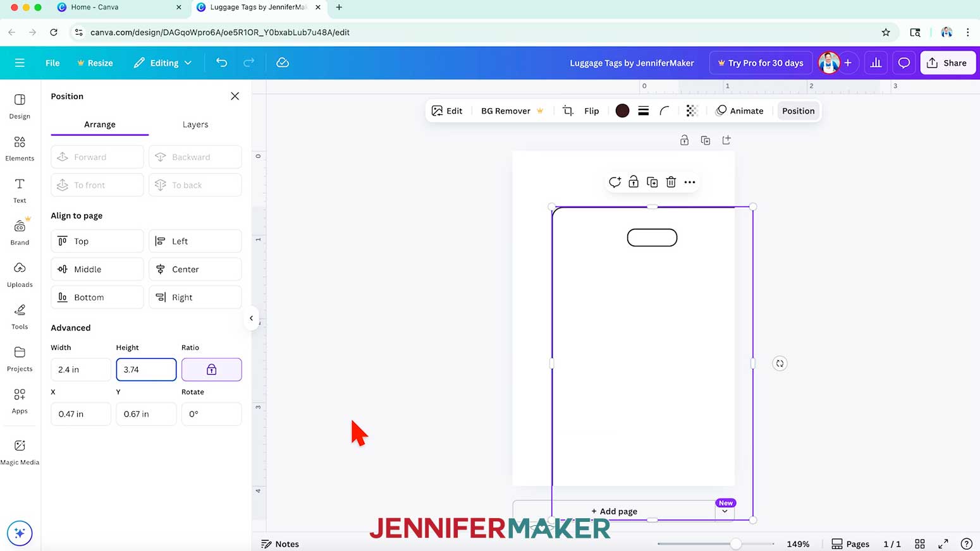The image size is (980, 551).
Task: Align element to Center of page
Action: (x=195, y=269)
